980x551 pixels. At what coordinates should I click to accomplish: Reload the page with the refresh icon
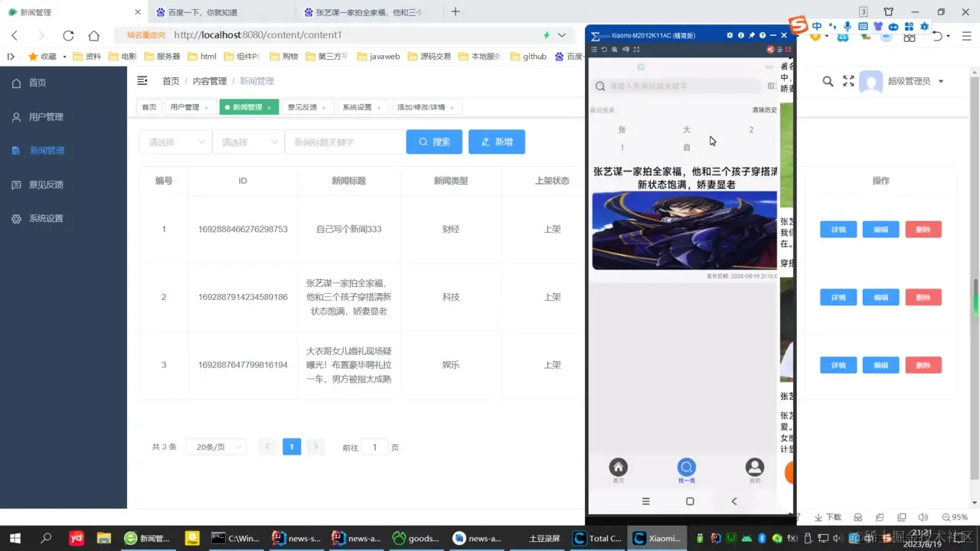click(x=68, y=35)
